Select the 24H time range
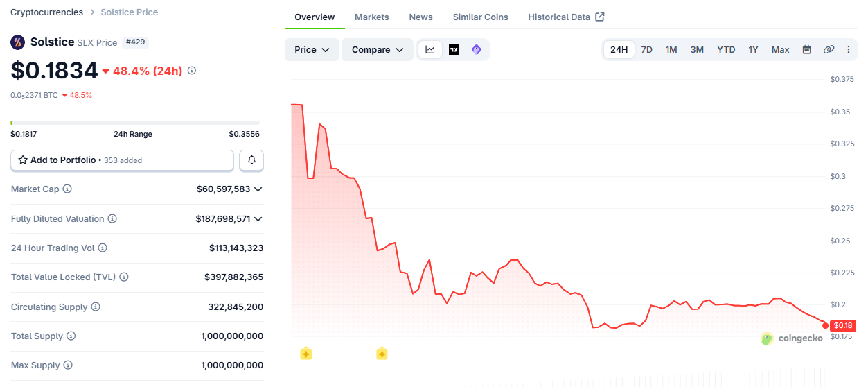The image size is (868, 387). (x=619, y=49)
